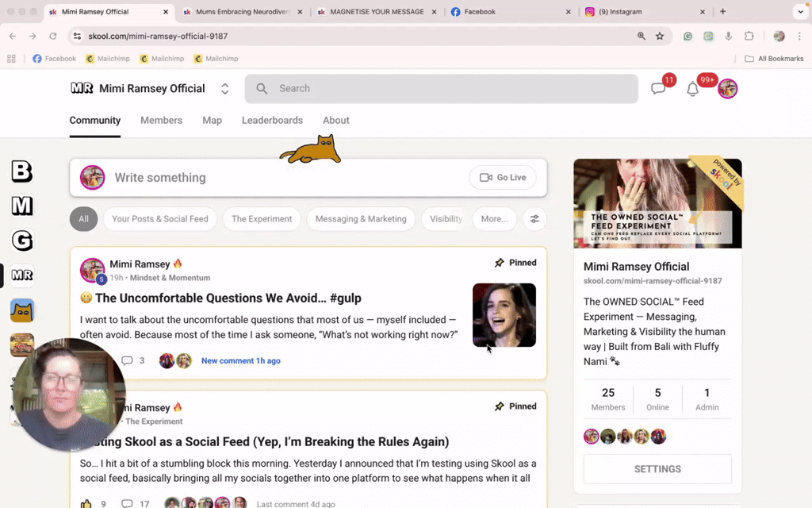Viewport: 812px width, 508px height.
Task: Click the Mimi Ramsey author name on the top post
Action: click(x=140, y=264)
